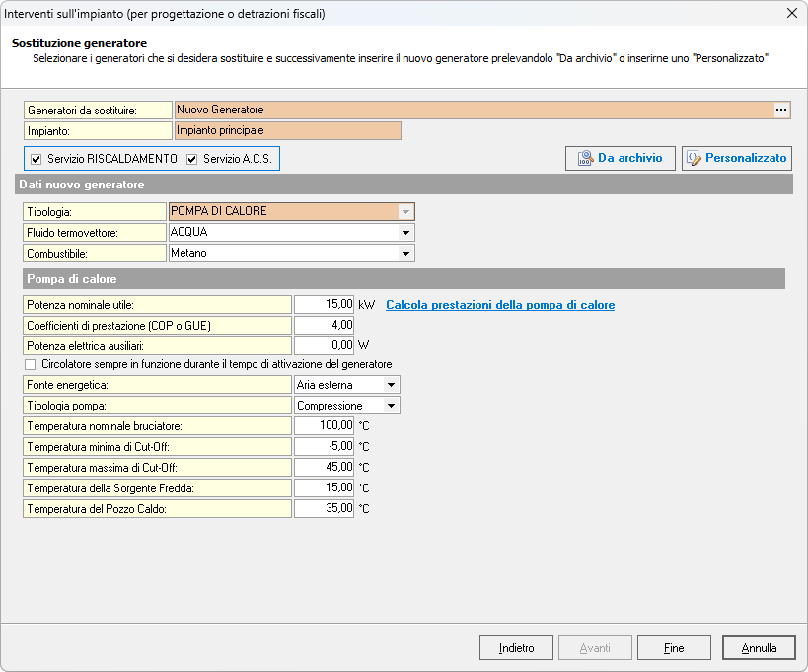Edit the Temperatura minima di Cut-Off field
Viewport: 808px width, 672px height.
pos(324,446)
